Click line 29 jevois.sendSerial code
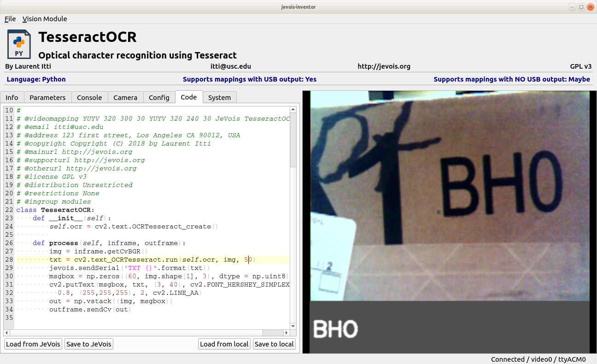Viewport: 597px width, 364px height. [x=129, y=268]
